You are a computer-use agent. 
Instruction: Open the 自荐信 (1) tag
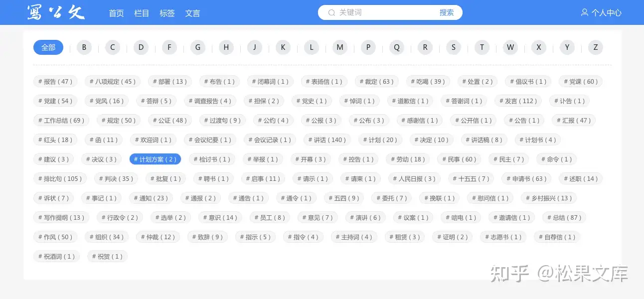(557, 237)
